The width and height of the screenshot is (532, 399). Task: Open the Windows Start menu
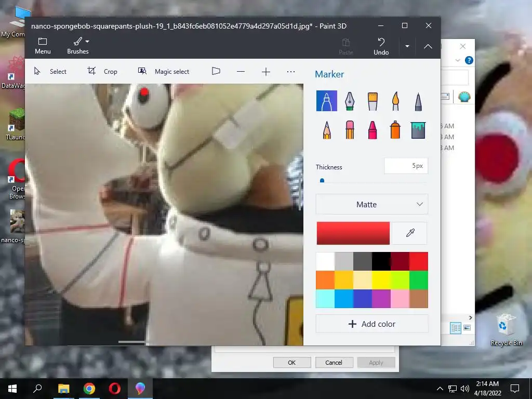coord(12,389)
